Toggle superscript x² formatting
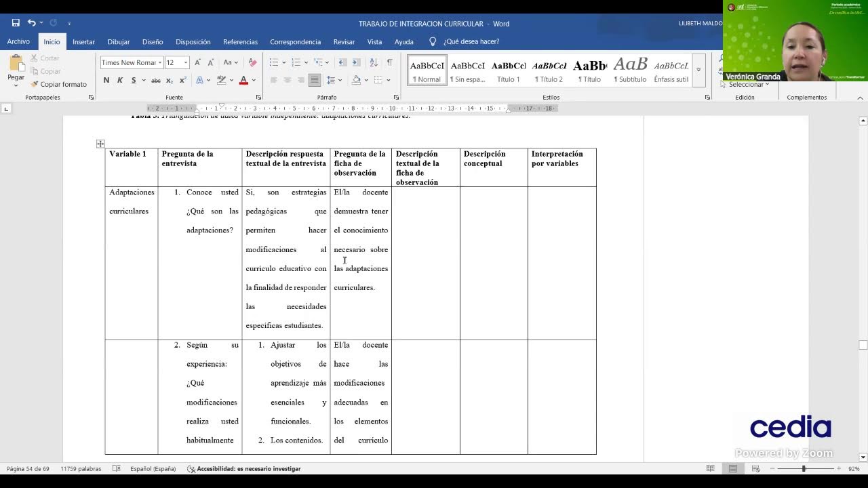The width and height of the screenshot is (868, 488). tap(182, 80)
